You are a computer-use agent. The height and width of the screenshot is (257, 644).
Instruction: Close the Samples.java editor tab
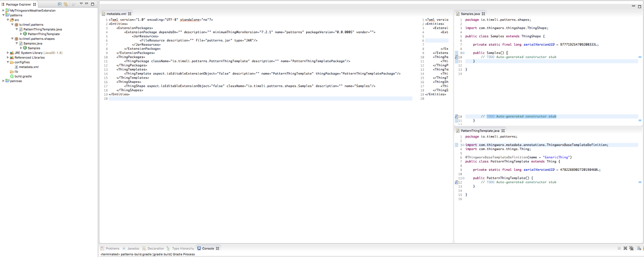483,14
